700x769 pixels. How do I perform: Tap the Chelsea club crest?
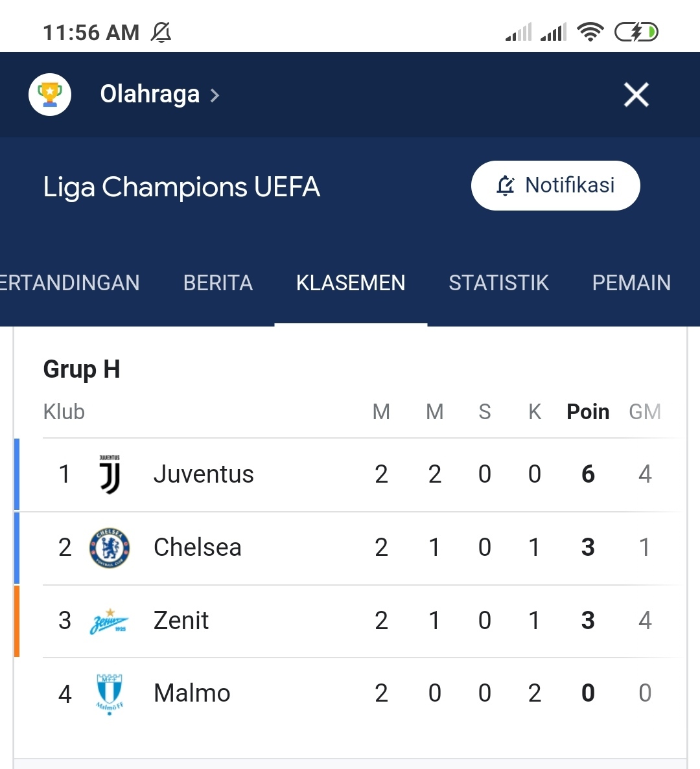coord(110,547)
